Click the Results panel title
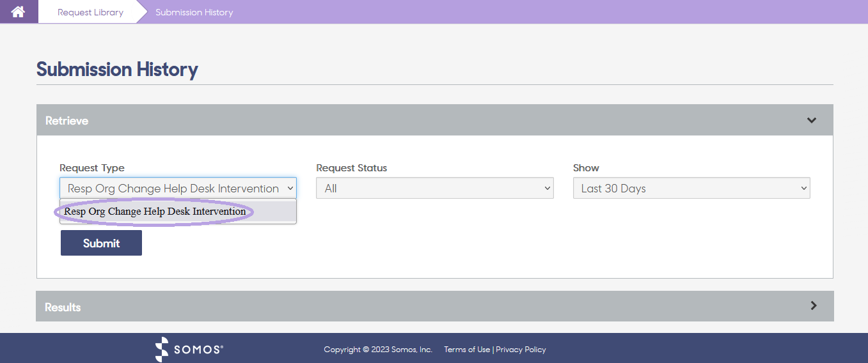Screen dimensions: 868x363 pos(63,307)
